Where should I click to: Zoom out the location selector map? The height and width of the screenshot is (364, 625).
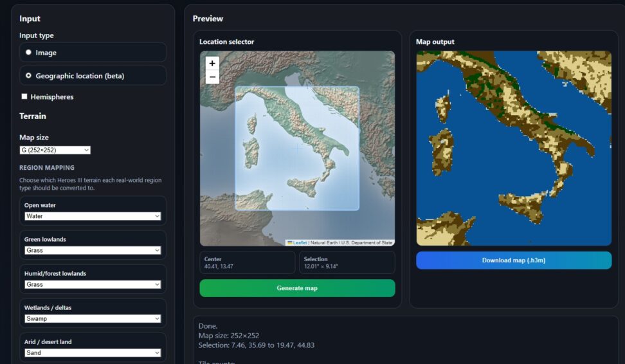[212, 77]
